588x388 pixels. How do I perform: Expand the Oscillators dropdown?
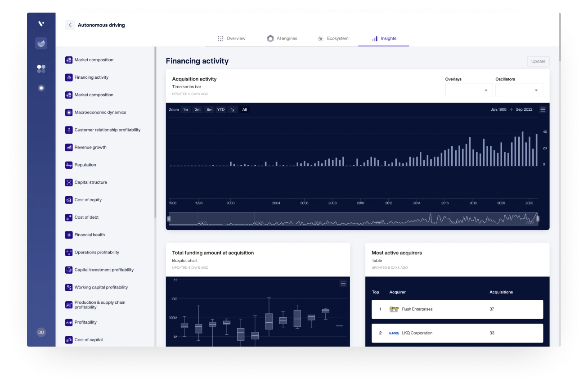pos(519,90)
